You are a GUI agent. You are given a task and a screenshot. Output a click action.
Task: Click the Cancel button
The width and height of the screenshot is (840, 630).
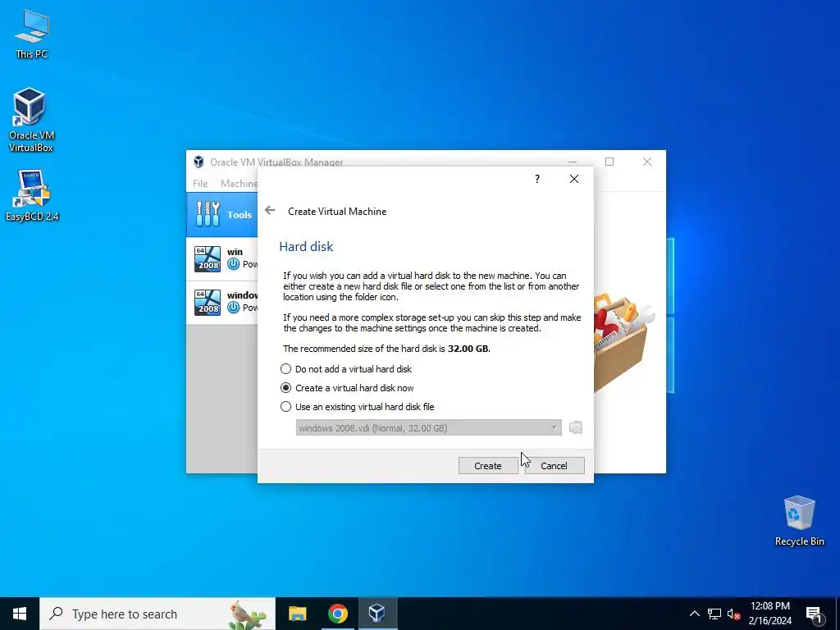coord(554,466)
